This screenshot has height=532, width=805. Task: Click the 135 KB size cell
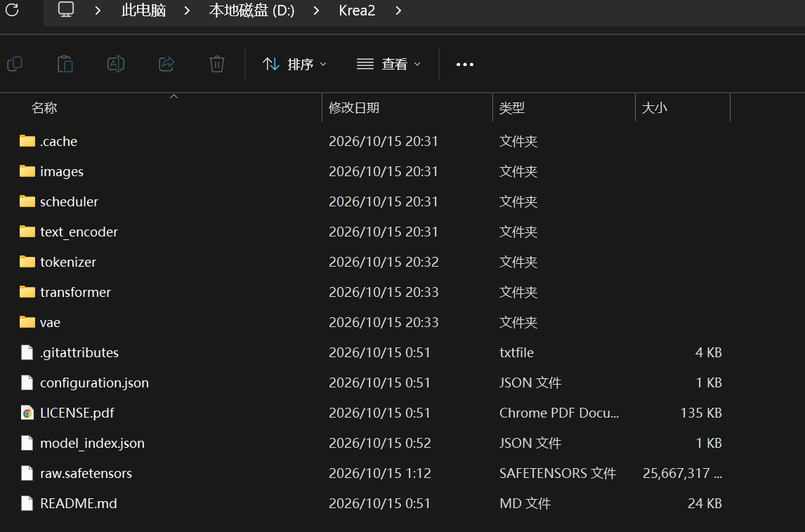(x=701, y=413)
